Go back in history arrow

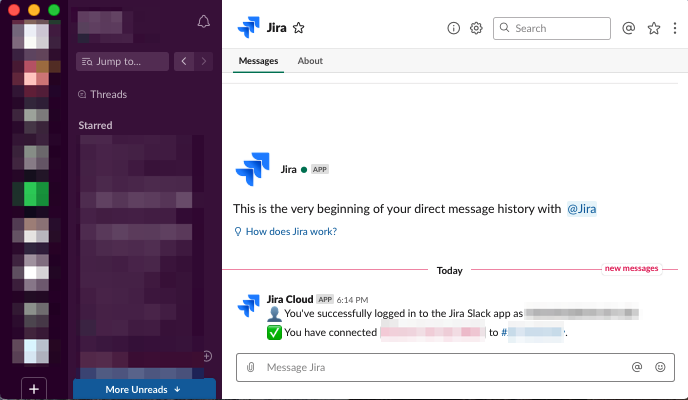pyautogui.click(x=184, y=61)
